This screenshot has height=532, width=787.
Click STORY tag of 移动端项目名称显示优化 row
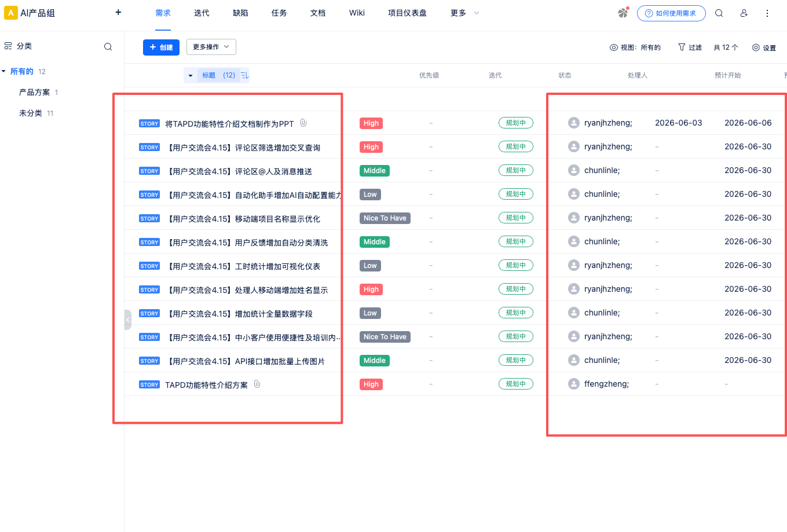pyautogui.click(x=149, y=218)
